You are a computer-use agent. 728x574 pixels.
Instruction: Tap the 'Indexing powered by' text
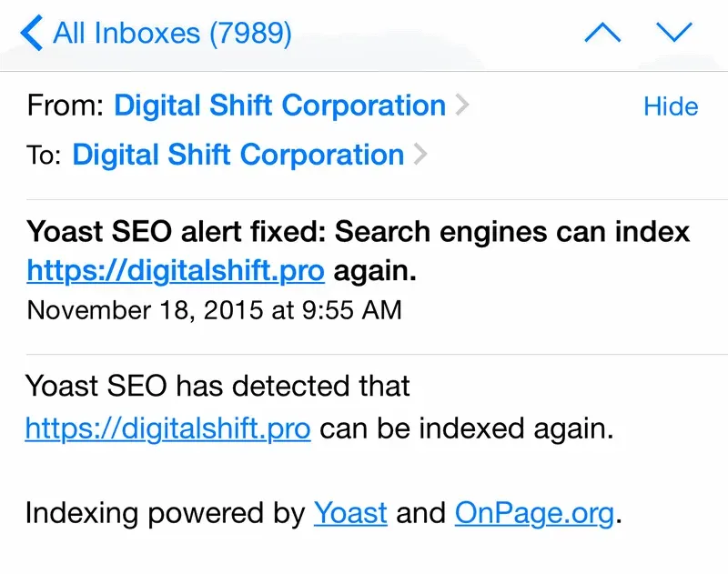coord(165,513)
